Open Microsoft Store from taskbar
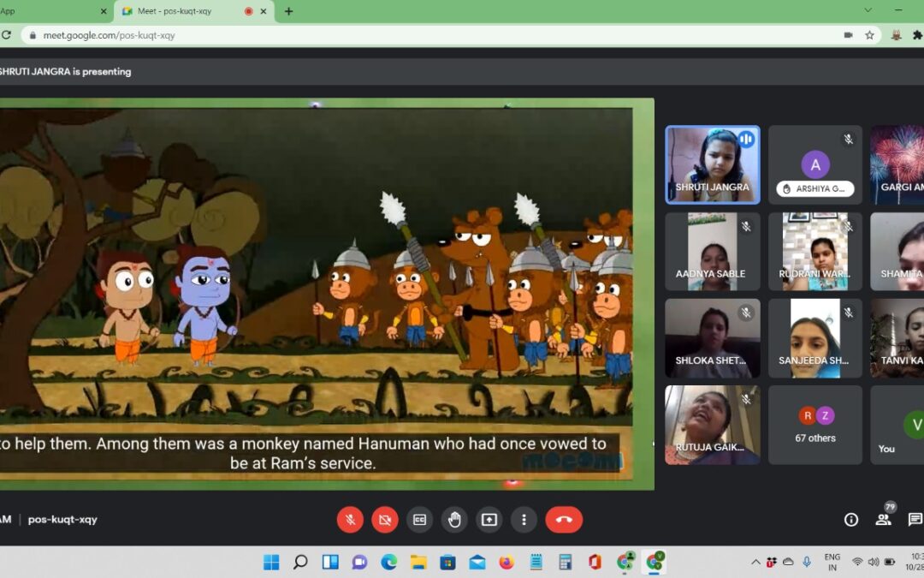This screenshot has height=578, width=924. tap(447, 562)
